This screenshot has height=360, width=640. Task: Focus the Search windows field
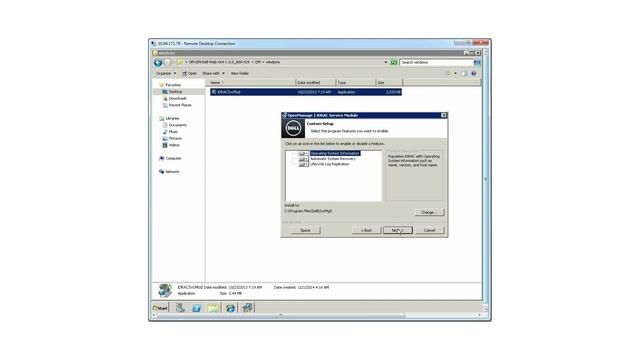pyautogui.click(x=436, y=62)
